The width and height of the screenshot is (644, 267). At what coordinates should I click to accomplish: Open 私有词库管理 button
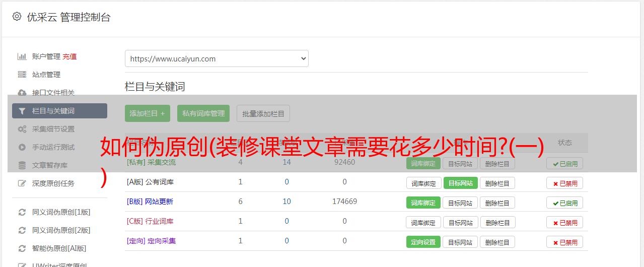coord(203,113)
